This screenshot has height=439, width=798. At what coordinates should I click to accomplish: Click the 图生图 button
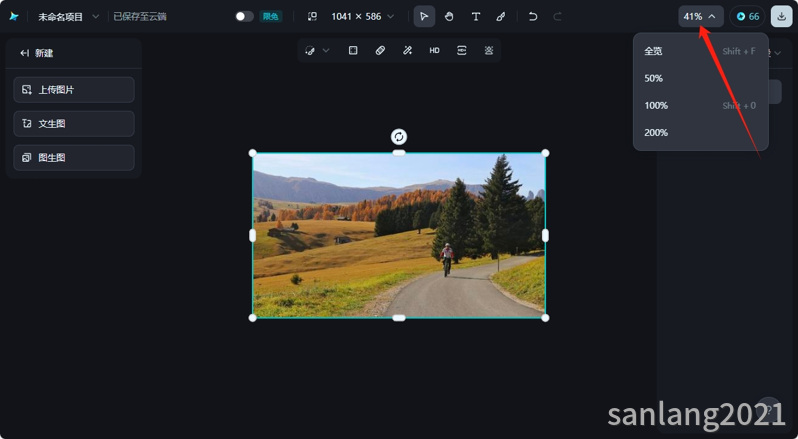(x=74, y=158)
